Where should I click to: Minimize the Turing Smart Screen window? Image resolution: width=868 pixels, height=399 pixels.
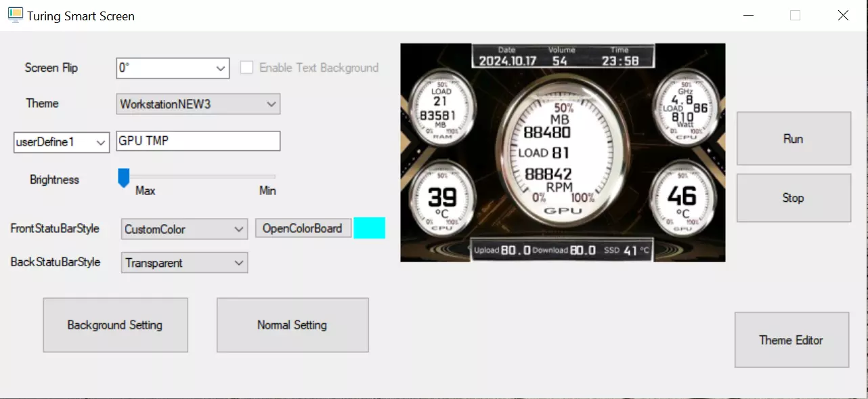tap(748, 15)
